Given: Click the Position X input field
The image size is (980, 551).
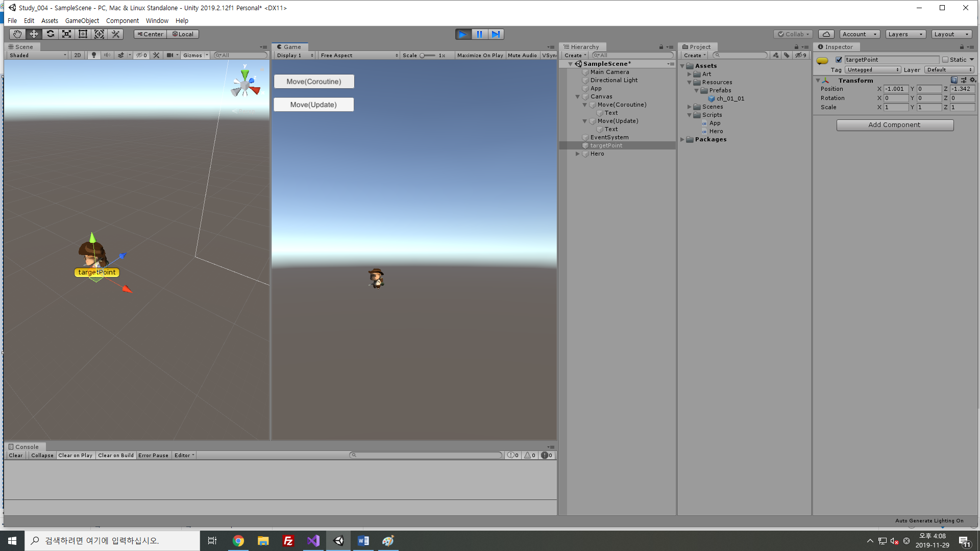Looking at the screenshot, I should [x=895, y=89].
